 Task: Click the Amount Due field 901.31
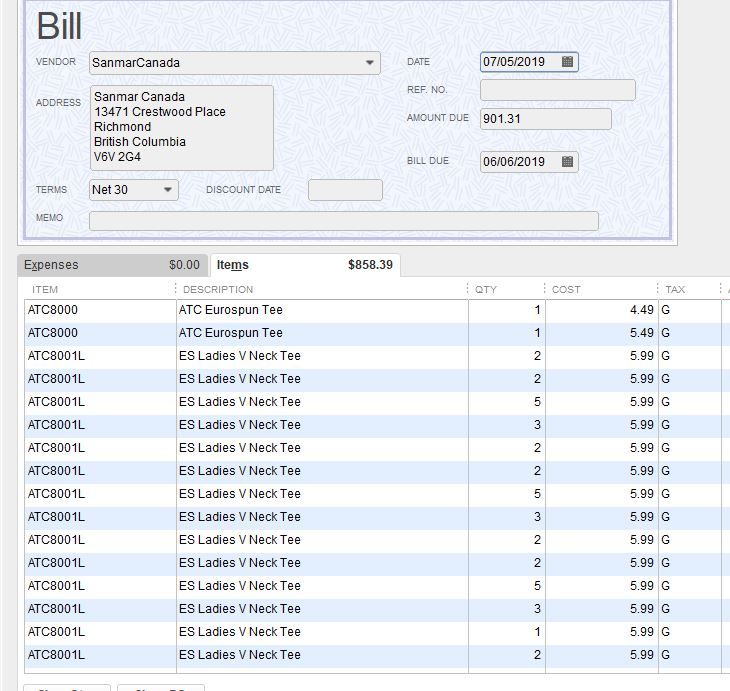click(x=546, y=119)
